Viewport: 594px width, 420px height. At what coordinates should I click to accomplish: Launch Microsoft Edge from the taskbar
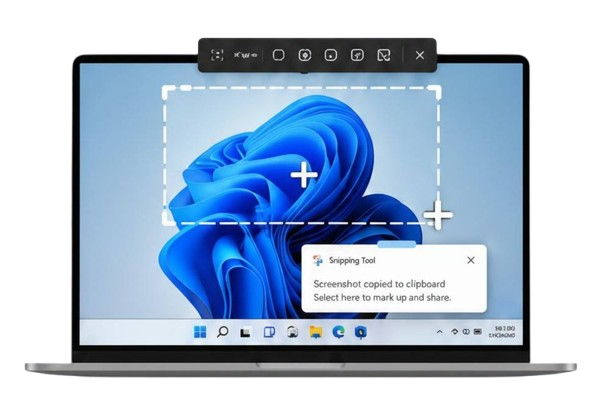point(338,332)
